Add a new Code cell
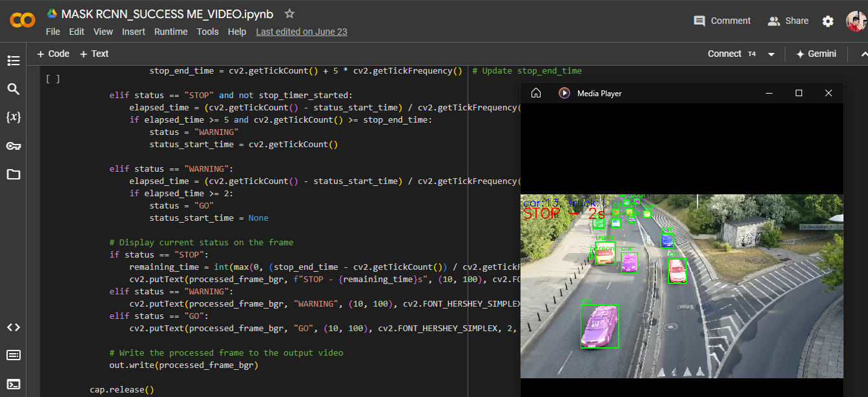Screen dimensions: 868x397 [53, 54]
